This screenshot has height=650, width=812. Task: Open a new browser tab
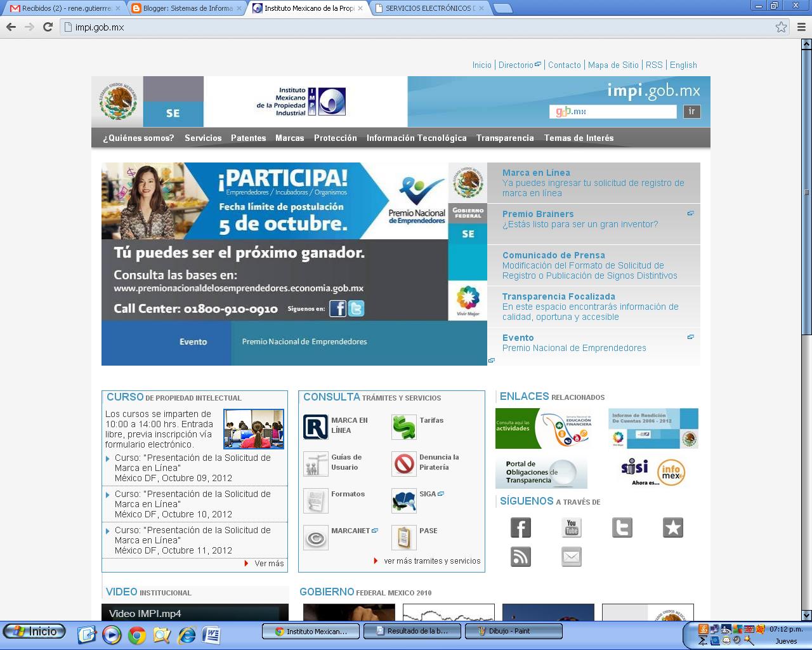[502, 8]
